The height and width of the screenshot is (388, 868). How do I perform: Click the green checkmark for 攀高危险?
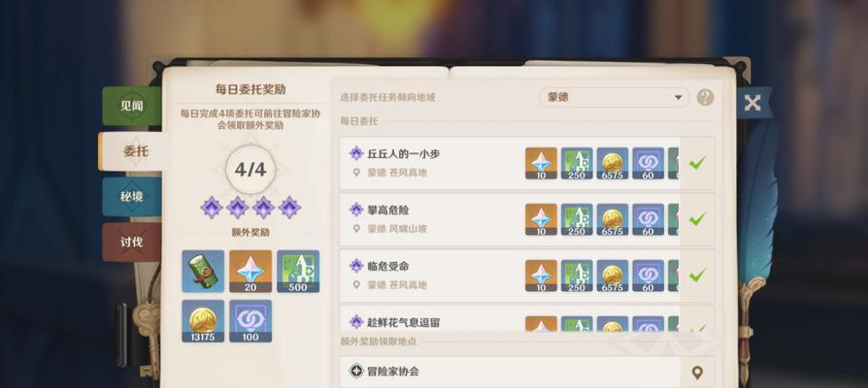697,219
